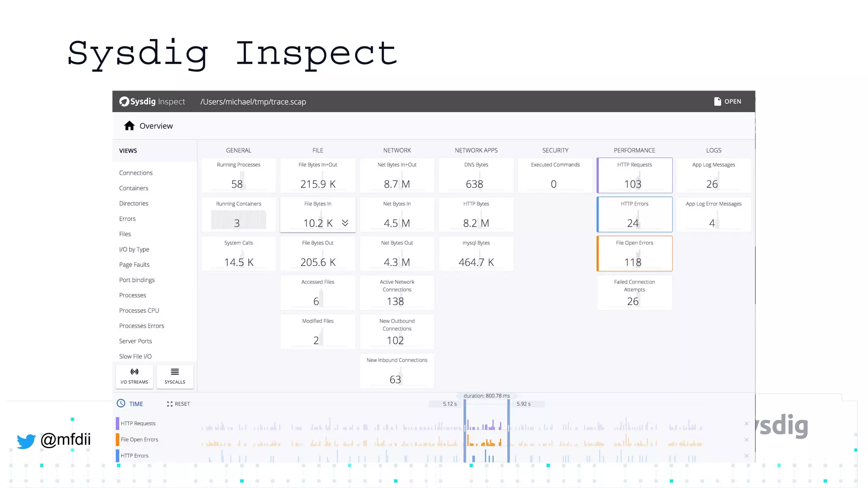Select the Running Containers tile

point(239,214)
